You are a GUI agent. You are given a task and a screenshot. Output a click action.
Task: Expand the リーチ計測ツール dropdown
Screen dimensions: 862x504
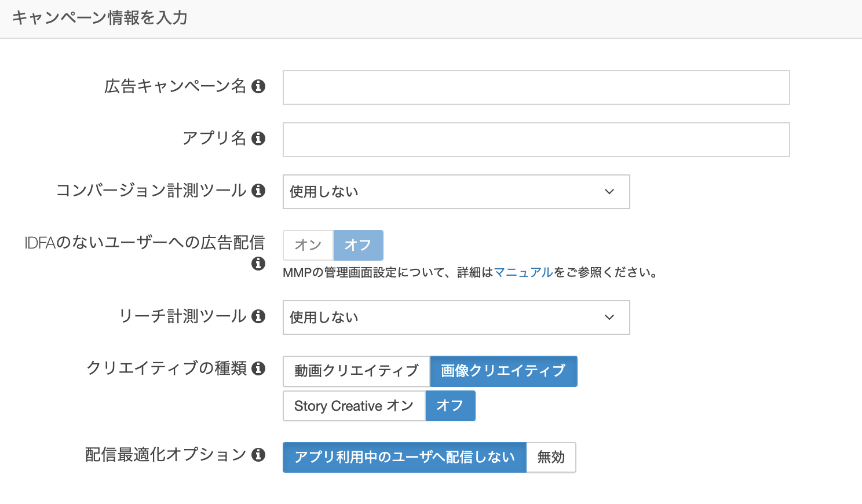tap(456, 317)
